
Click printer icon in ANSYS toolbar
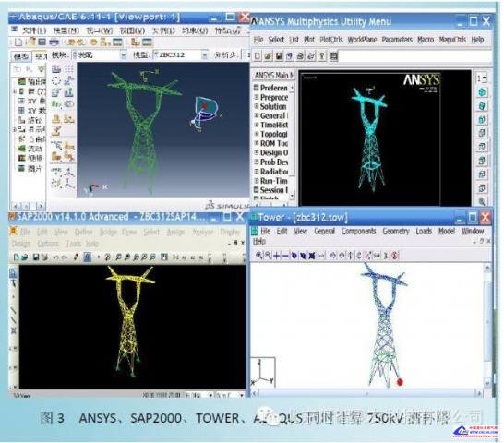tap(300, 56)
